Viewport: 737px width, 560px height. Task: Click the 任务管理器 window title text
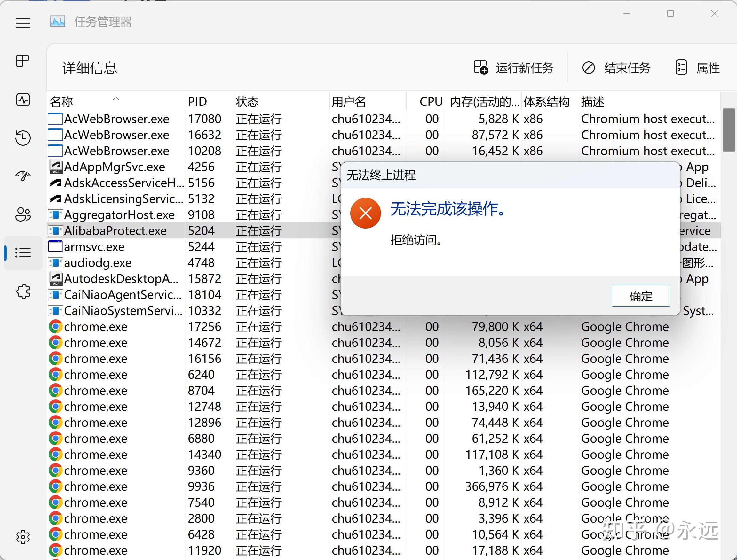tap(103, 22)
